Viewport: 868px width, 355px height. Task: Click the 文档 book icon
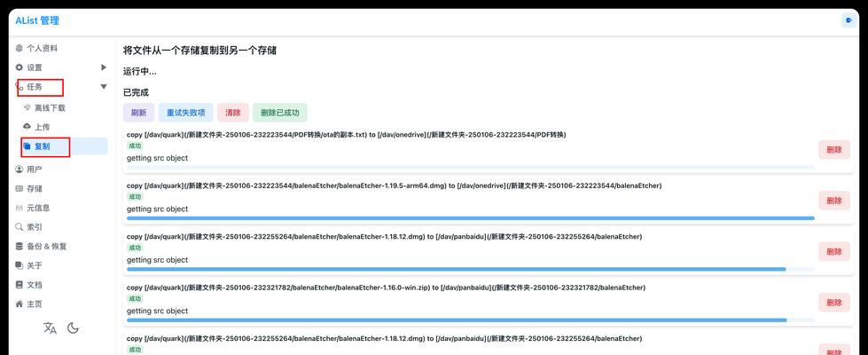[20, 285]
